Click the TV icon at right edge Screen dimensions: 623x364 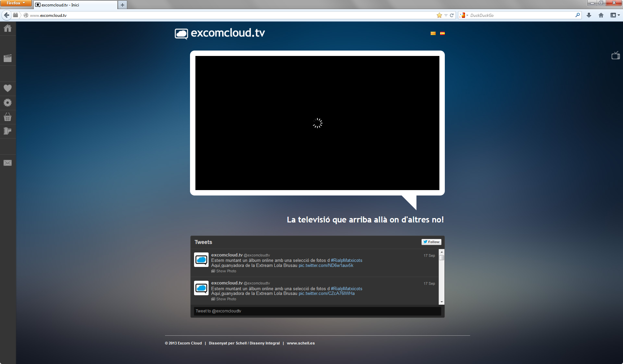click(x=616, y=55)
